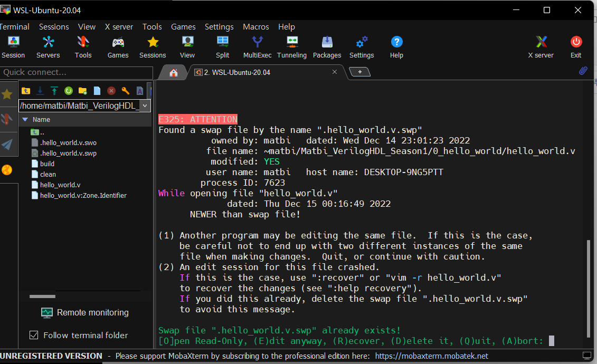The width and height of the screenshot is (597, 364).
Task: Open the Macros menu
Action: pos(255,27)
